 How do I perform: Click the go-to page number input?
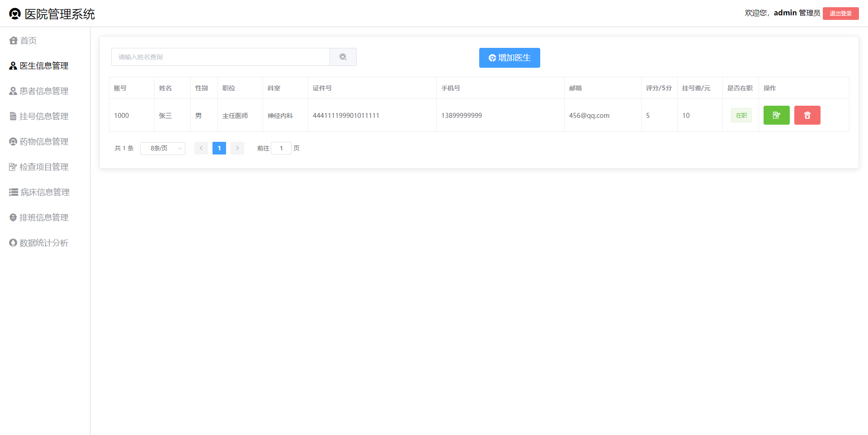coord(281,148)
